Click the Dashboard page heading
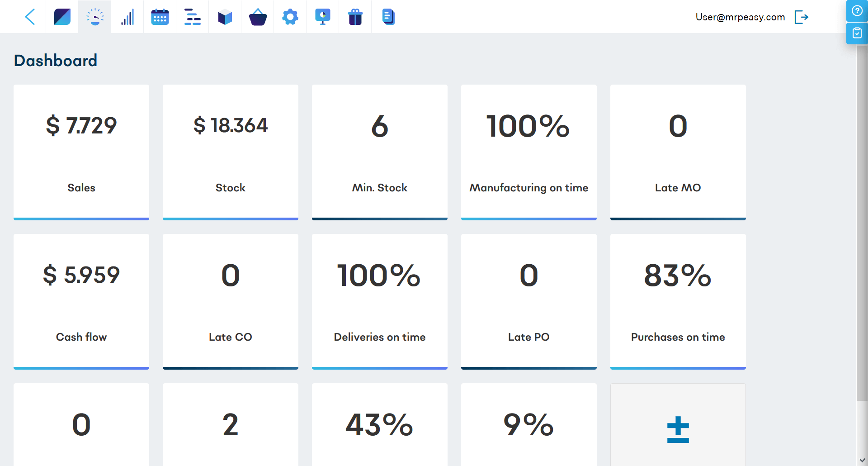The image size is (868, 466). click(x=56, y=61)
